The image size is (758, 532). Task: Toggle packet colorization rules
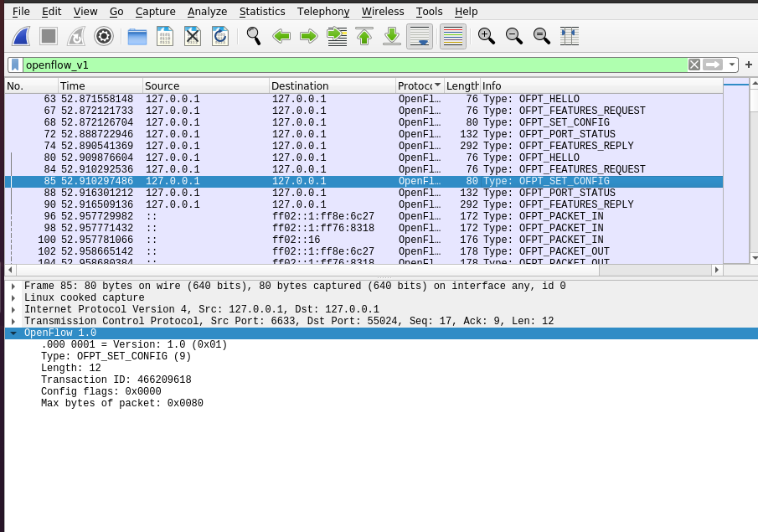[x=453, y=36]
